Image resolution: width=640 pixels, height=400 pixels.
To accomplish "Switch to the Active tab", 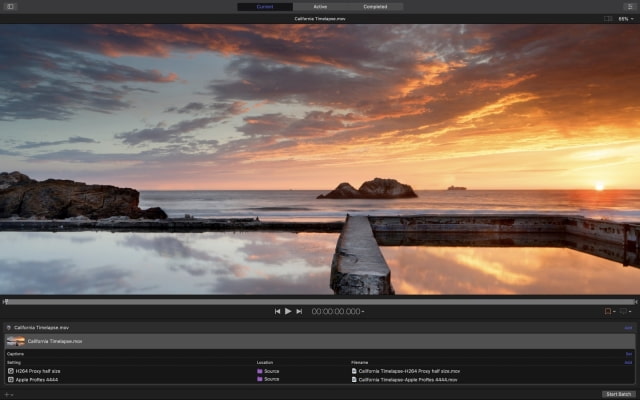I will pyautogui.click(x=320, y=6).
